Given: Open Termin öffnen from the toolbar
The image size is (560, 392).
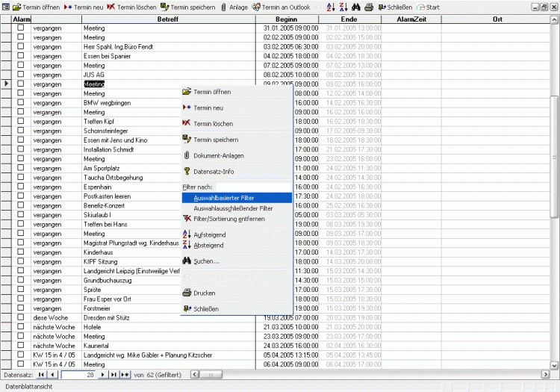Looking at the screenshot, I should click(37, 7).
